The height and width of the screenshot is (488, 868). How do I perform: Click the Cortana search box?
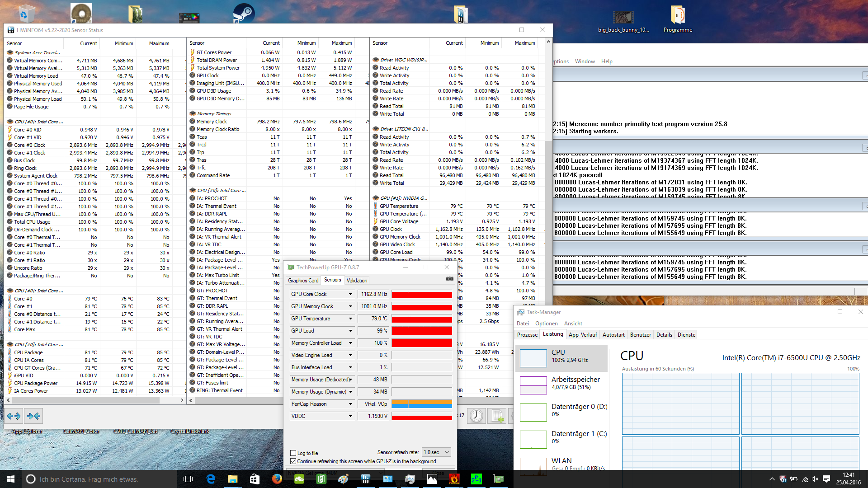pyautogui.click(x=99, y=479)
